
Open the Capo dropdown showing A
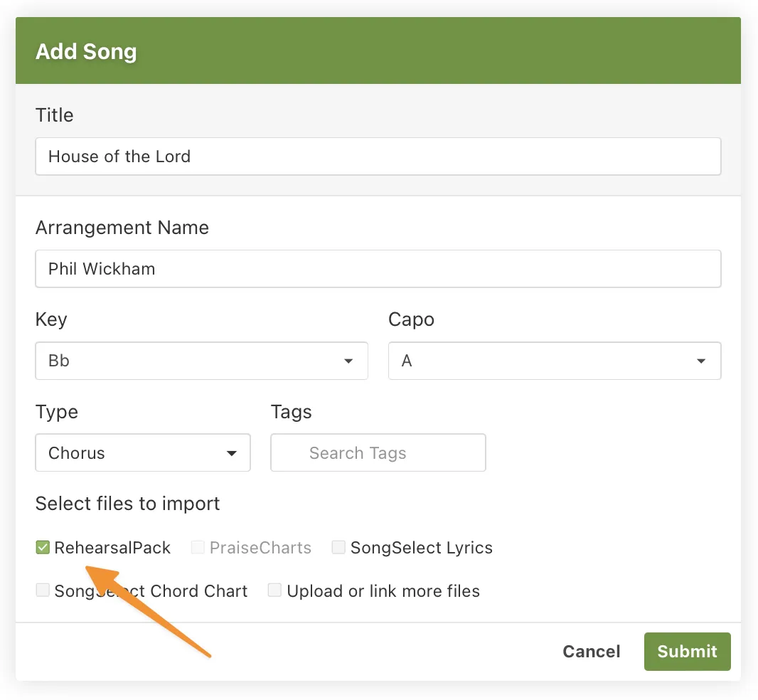[x=555, y=361]
